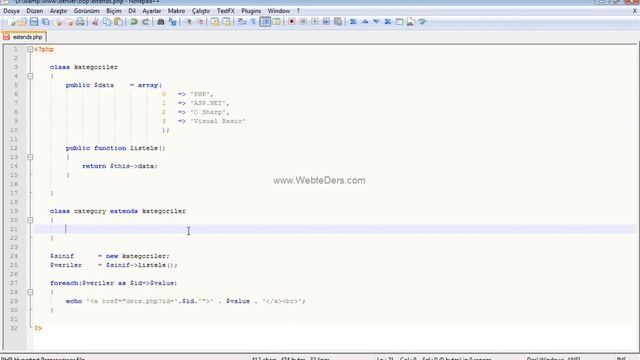Open the Plugins menu
This screenshot has width=640, height=360.
click(251, 11)
